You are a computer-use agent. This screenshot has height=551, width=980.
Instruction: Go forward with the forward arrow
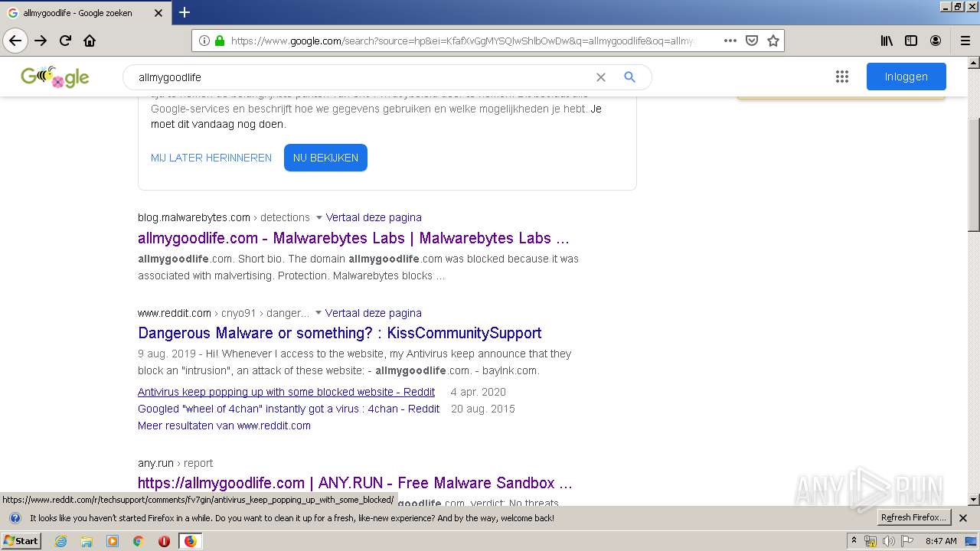41,41
